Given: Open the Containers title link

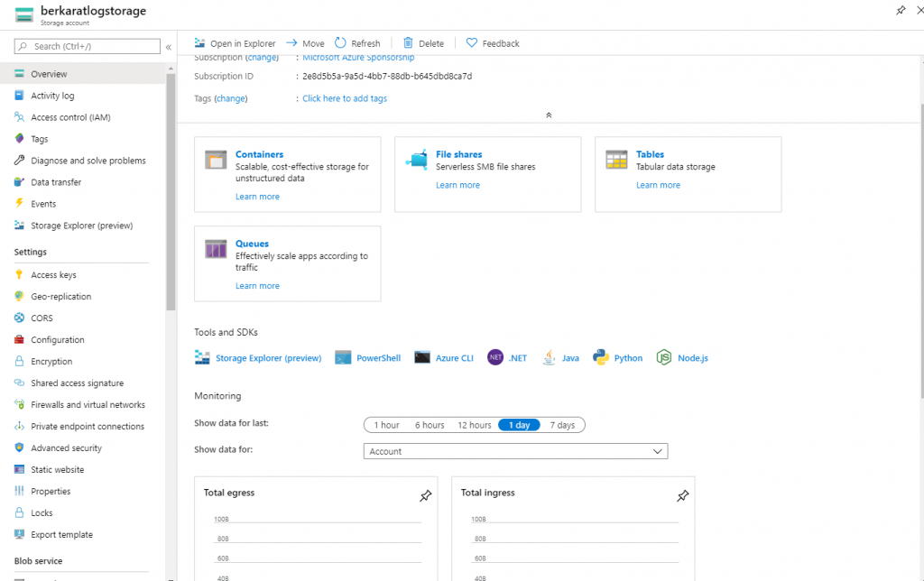Looking at the screenshot, I should click(x=259, y=154).
